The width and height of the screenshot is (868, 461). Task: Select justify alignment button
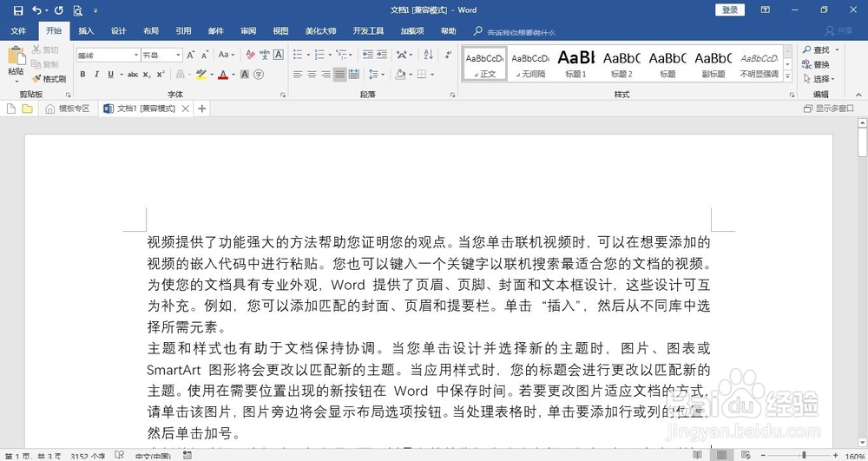pyautogui.click(x=340, y=74)
